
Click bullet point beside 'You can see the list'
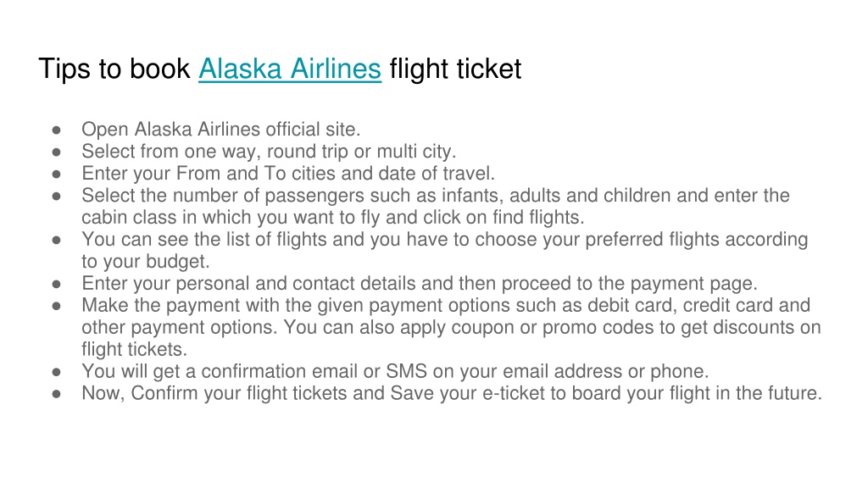click(x=57, y=240)
